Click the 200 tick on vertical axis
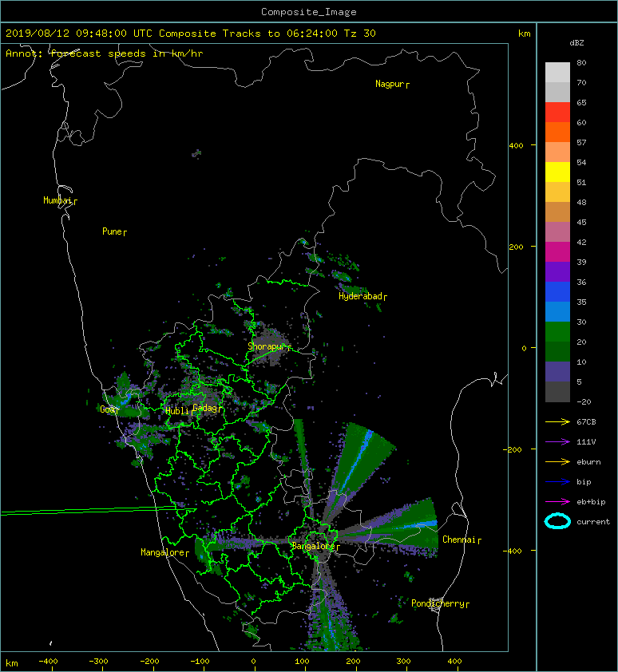618x672 pixels. point(516,247)
